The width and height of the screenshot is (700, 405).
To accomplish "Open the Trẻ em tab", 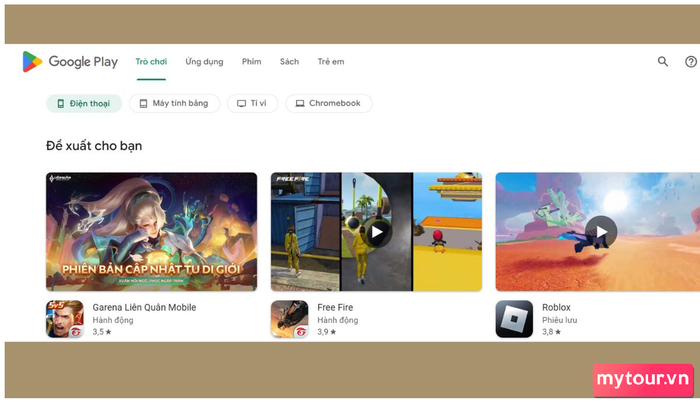I will tap(331, 62).
